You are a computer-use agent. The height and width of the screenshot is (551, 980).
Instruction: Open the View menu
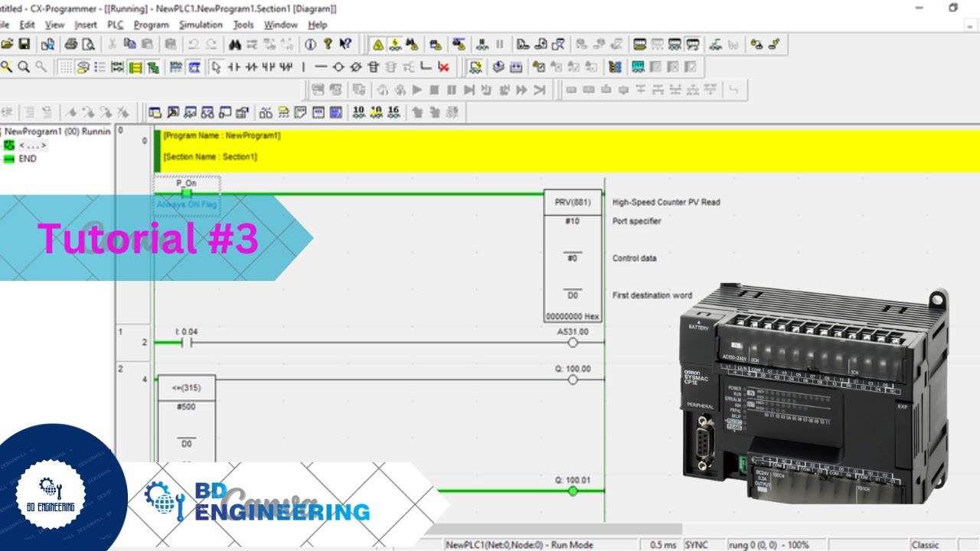pyautogui.click(x=55, y=24)
